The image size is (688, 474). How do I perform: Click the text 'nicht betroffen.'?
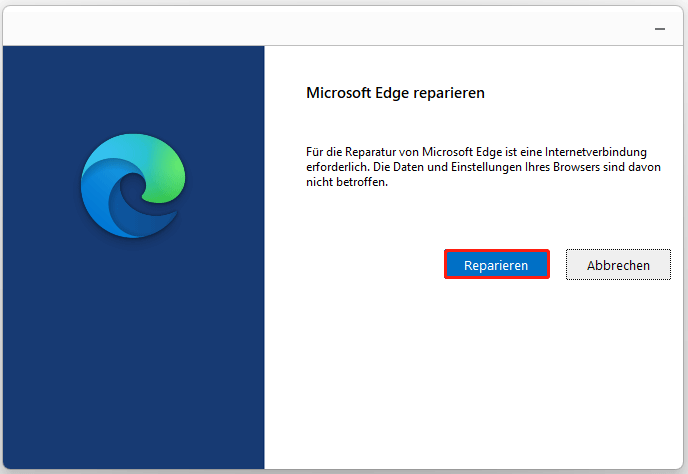[x=347, y=182]
